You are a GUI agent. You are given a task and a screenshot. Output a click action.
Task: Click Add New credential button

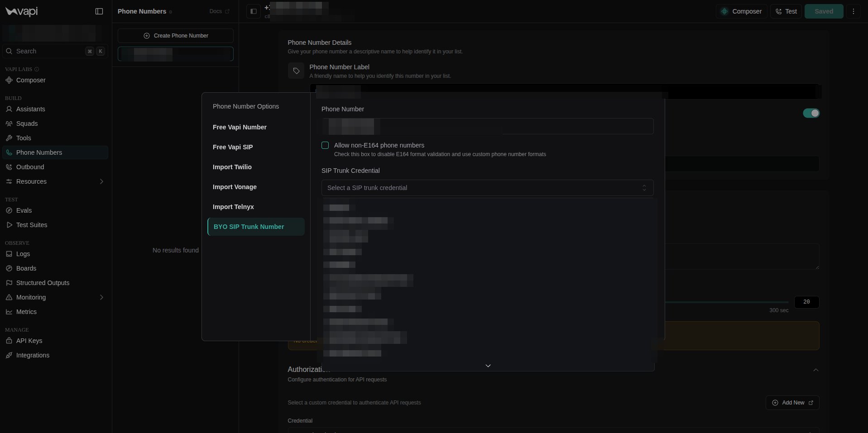coord(792,403)
